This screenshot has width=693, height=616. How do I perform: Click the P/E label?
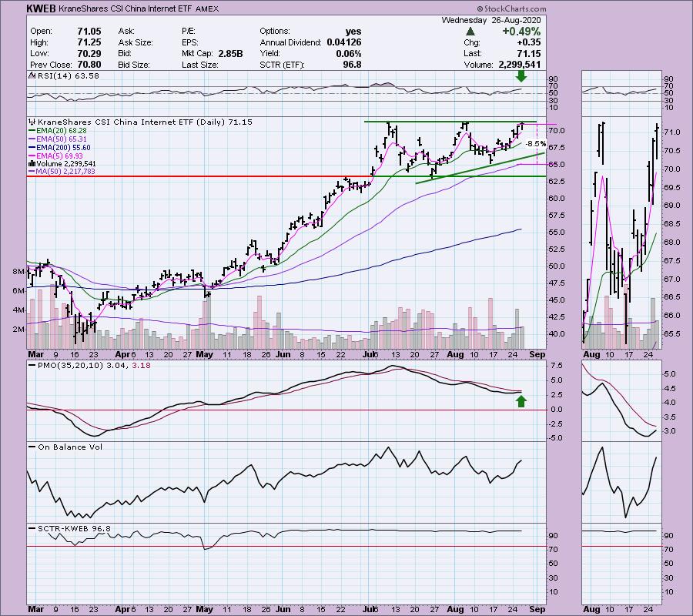click(189, 32)
